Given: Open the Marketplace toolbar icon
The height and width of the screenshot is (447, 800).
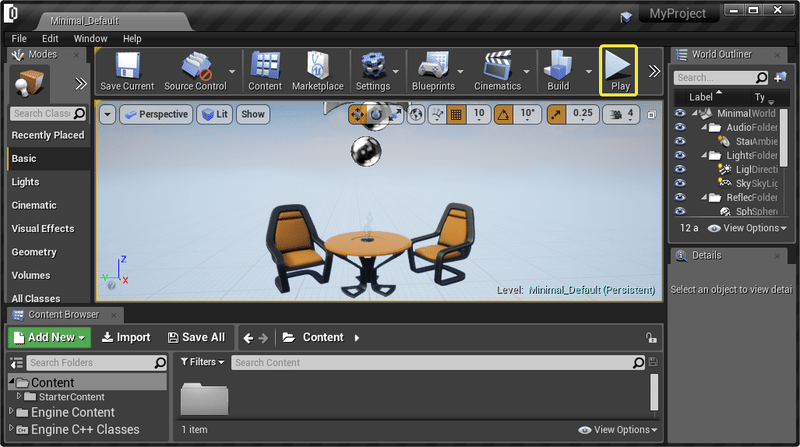Looking at the screenshot, I should 317,71.
